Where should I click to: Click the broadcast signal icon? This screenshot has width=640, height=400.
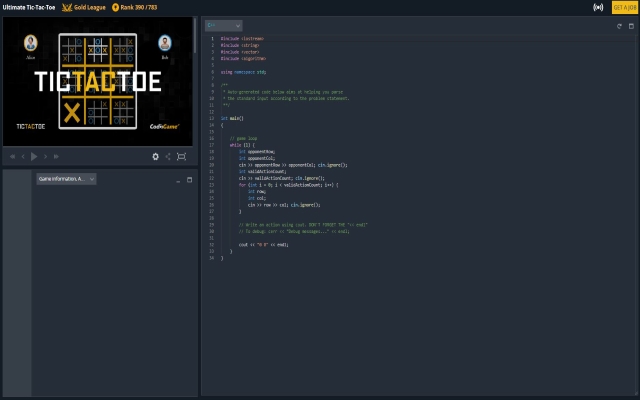coord(598,7)
